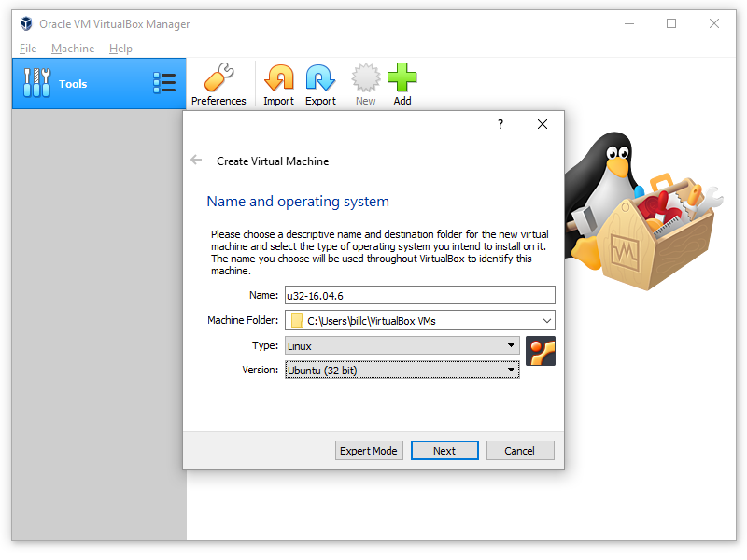Click the back arrow in wizard
Screen dimensions: 747x560
(x=196, y=161)
